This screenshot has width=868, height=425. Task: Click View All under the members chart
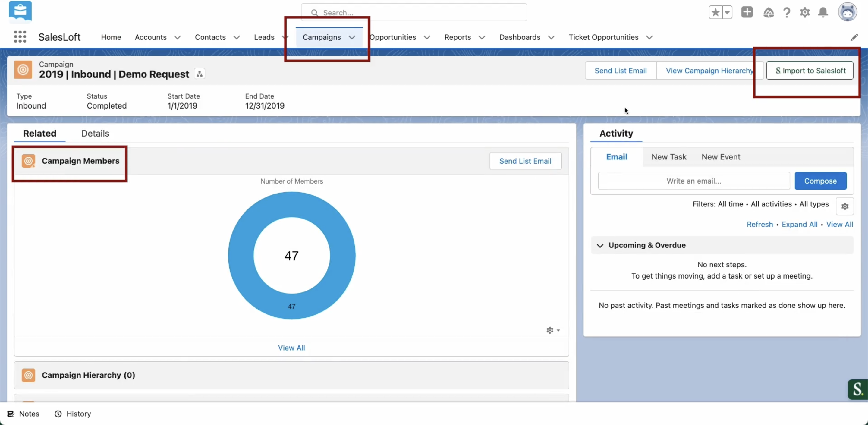pyautogui.click(x=291, y=348)
